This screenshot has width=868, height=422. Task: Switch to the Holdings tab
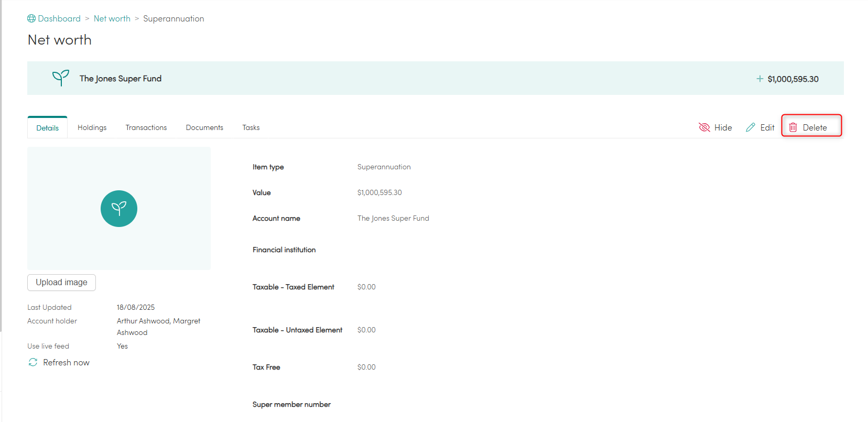(92, 127)
